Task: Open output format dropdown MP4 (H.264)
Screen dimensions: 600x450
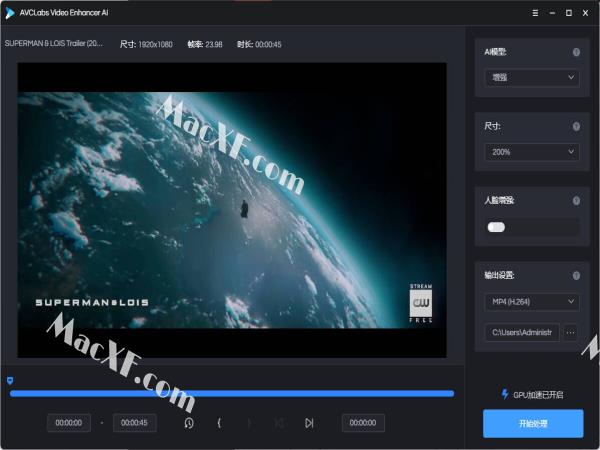Action: (532, 302)
